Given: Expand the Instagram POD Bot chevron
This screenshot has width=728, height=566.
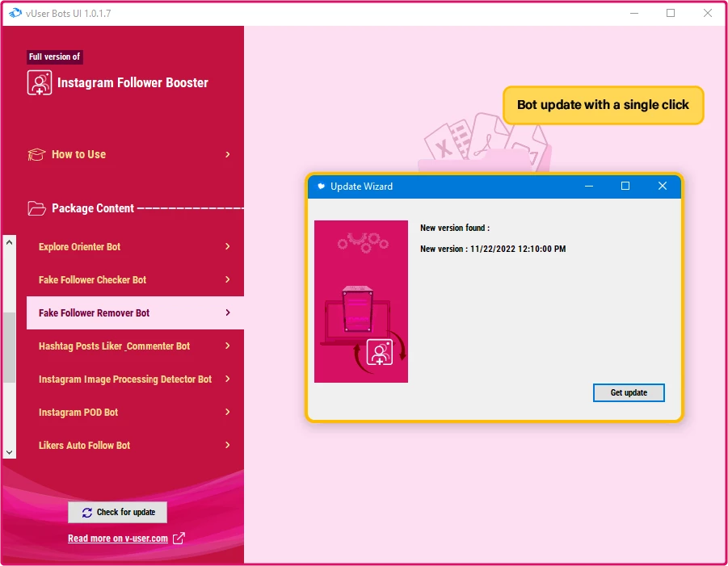Looking at the screenshot, I should pyautogui.click(x=228, y=412).
